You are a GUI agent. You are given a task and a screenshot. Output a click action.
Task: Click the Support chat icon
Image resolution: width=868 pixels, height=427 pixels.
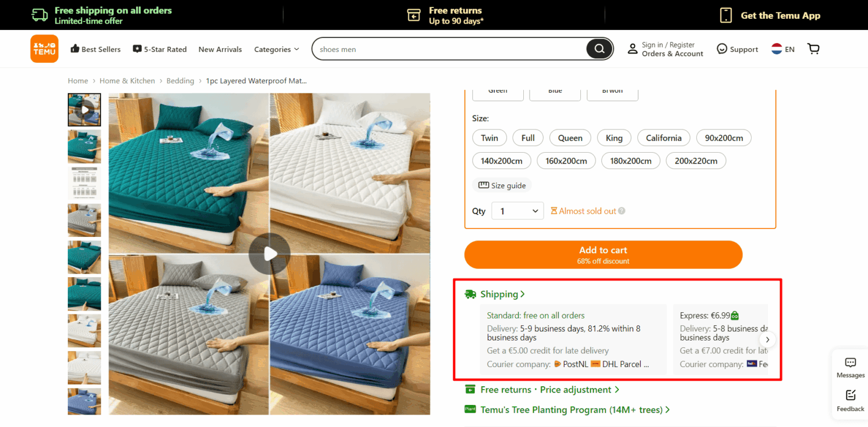click(722, 49)
